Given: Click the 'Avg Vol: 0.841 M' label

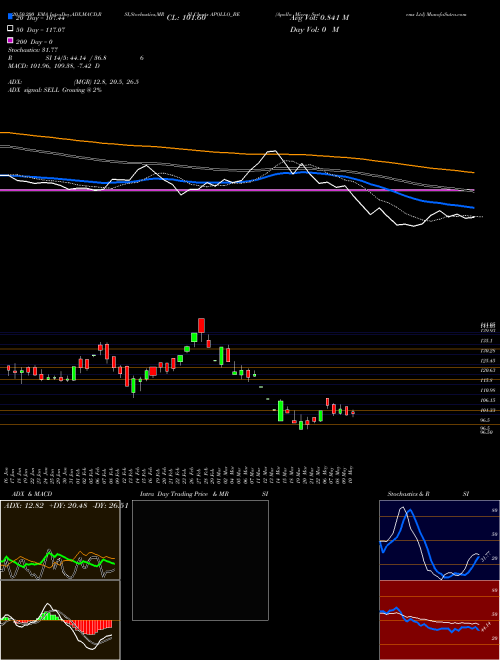Looking at the screenshot, I should click(319, 18).
